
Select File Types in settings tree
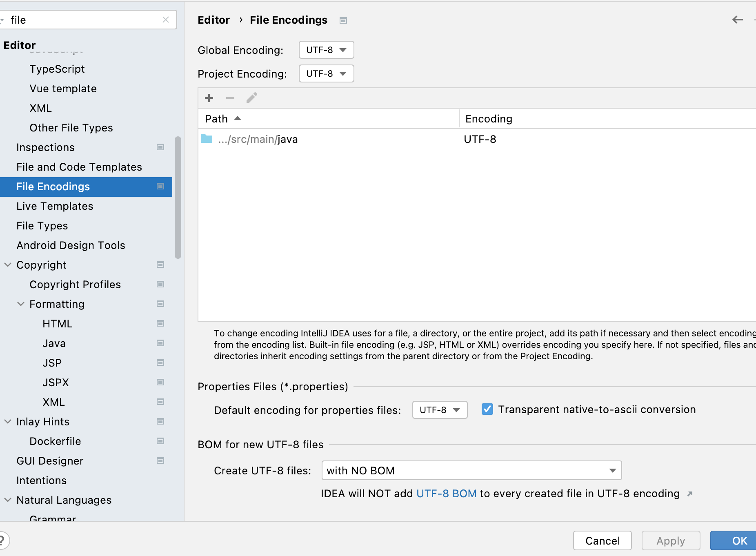(42, 226)
